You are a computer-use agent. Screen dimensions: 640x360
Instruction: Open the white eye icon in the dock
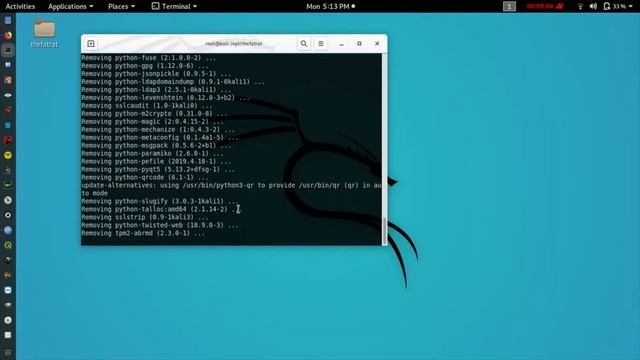point(8,95)
